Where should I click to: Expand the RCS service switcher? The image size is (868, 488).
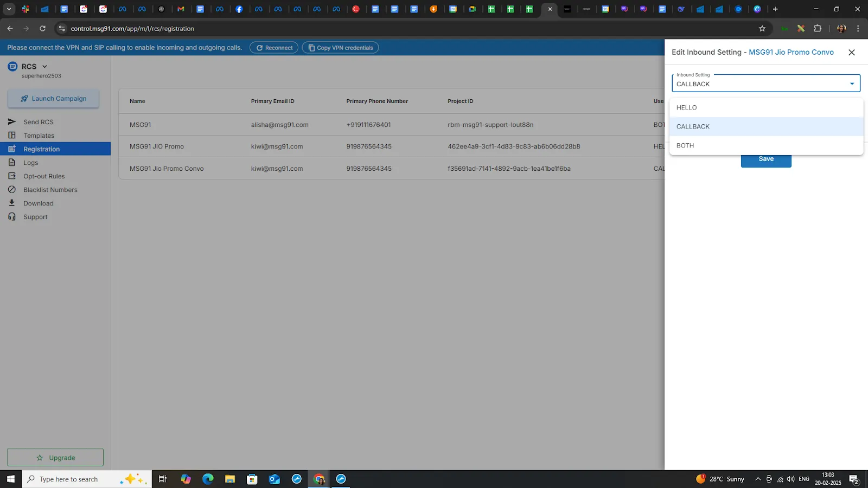click(44, 67)
